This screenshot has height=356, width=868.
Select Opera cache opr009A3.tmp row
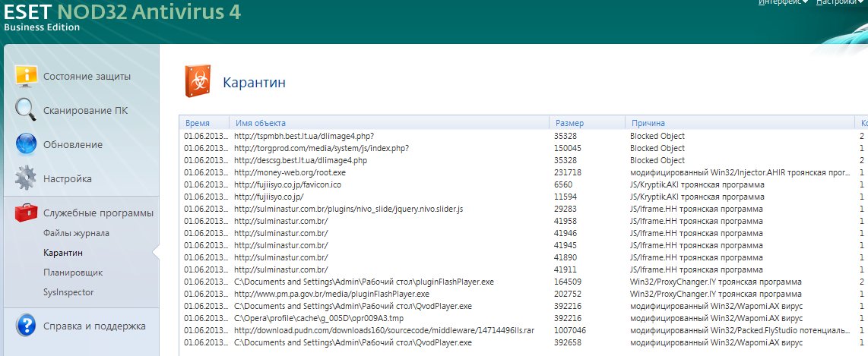coord(524,318)
